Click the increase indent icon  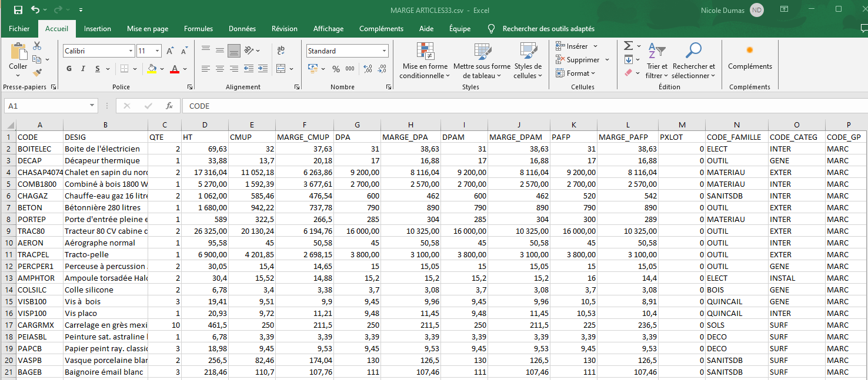(x=262, y=69)
